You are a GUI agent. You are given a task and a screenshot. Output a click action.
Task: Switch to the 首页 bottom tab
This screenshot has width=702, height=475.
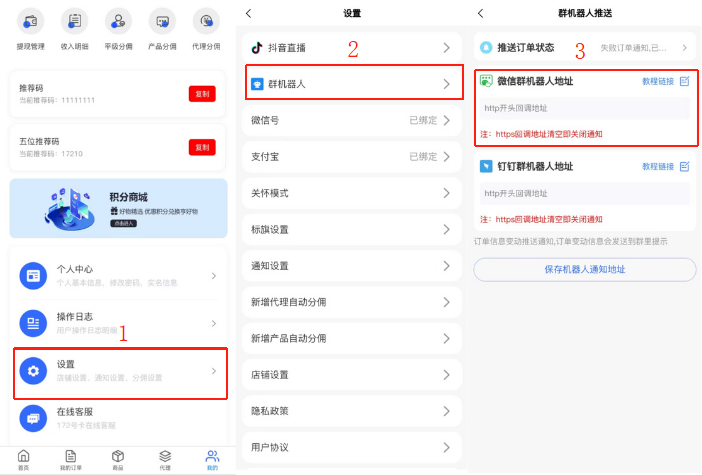click(23, 459)
